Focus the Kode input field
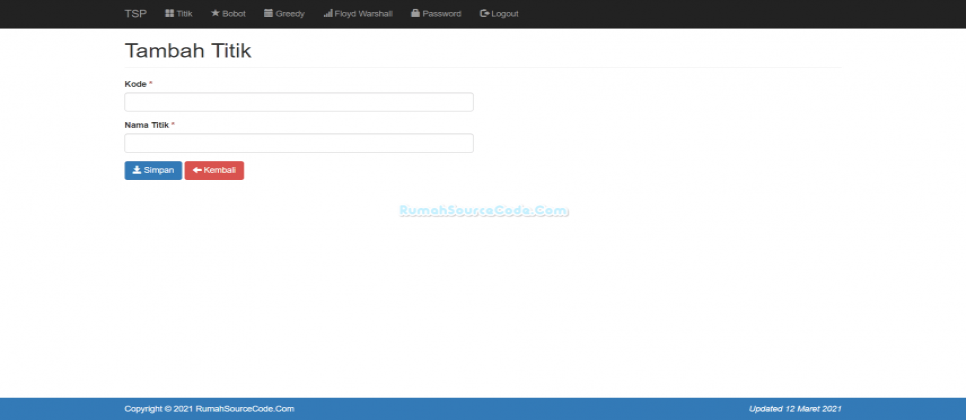Viewport: 966px width, 420px height. (299, 102)
